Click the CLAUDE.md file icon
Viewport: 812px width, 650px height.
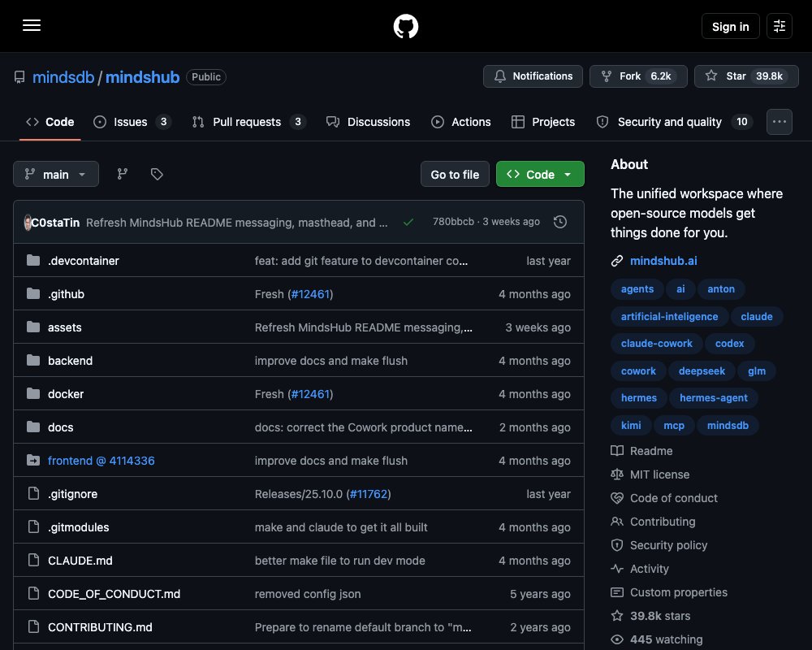click(x=33, y=561)
